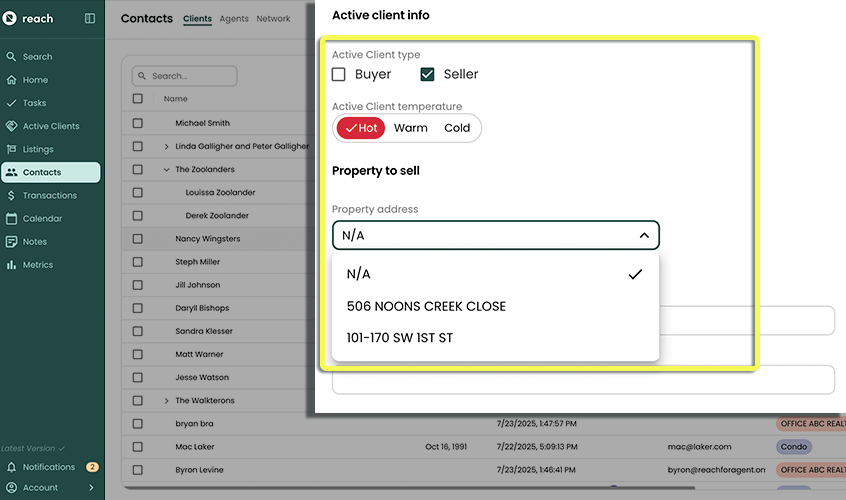Open Active Clients tag icon
This screenshot has height=500, width=846.
click(x=12, y=126)
